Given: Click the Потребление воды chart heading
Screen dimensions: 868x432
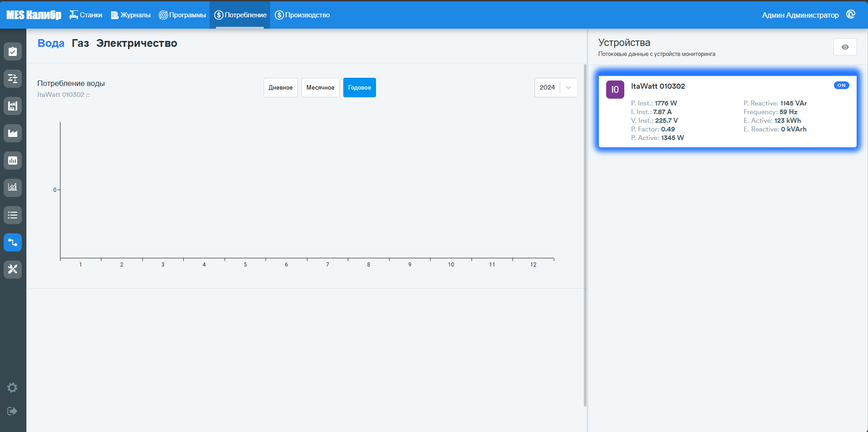Looking at the screenshot, I should point(71,83).
